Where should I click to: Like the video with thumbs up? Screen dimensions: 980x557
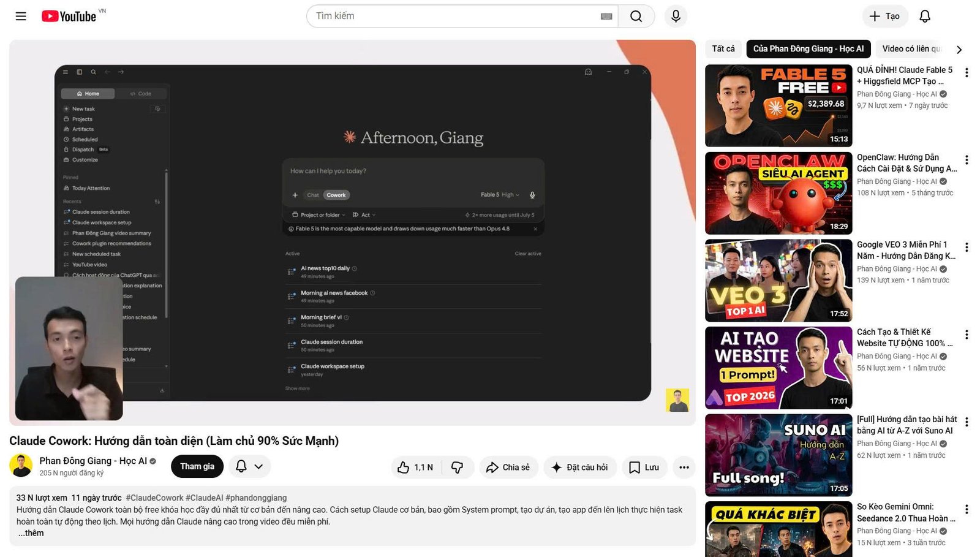(415, 467)
